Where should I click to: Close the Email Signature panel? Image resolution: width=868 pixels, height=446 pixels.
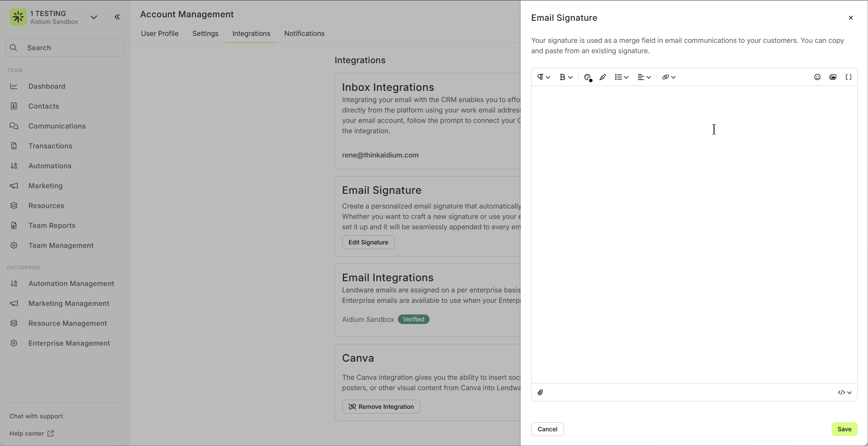pos(850,18)
